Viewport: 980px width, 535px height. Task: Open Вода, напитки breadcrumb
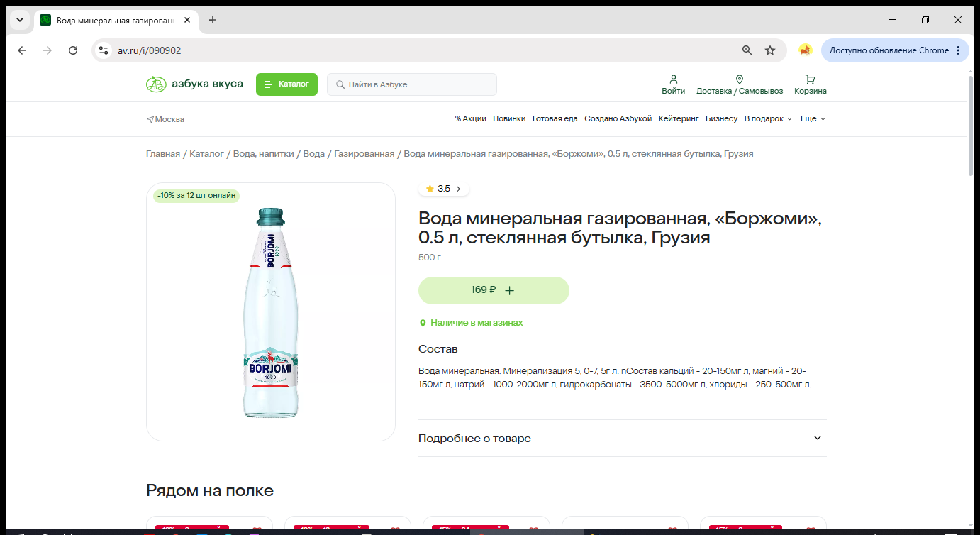click(263, 154)
